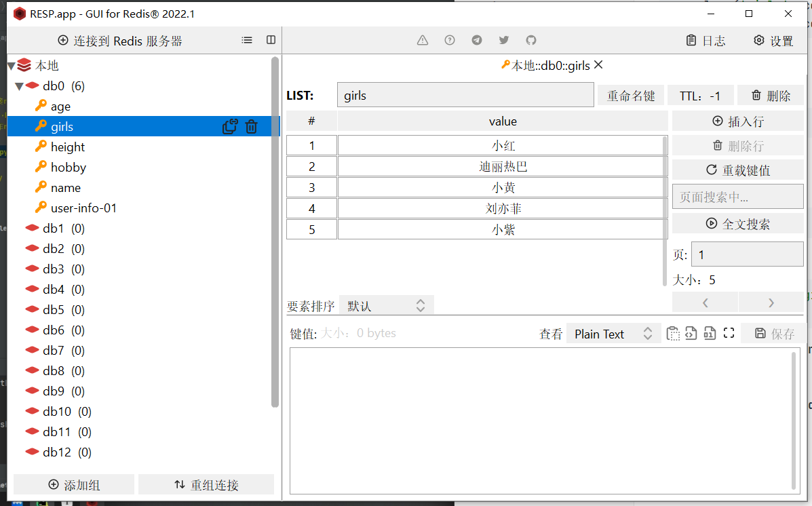
Task: Click the page number field
Action: pos(748,254)
